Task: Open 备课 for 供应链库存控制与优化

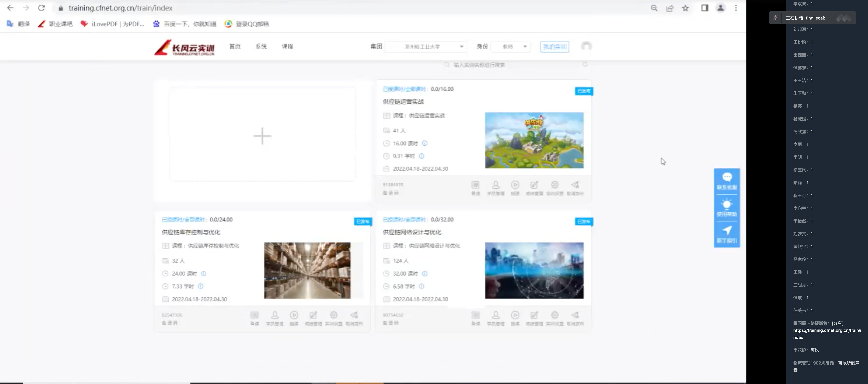Action: [x=254, y=318]
